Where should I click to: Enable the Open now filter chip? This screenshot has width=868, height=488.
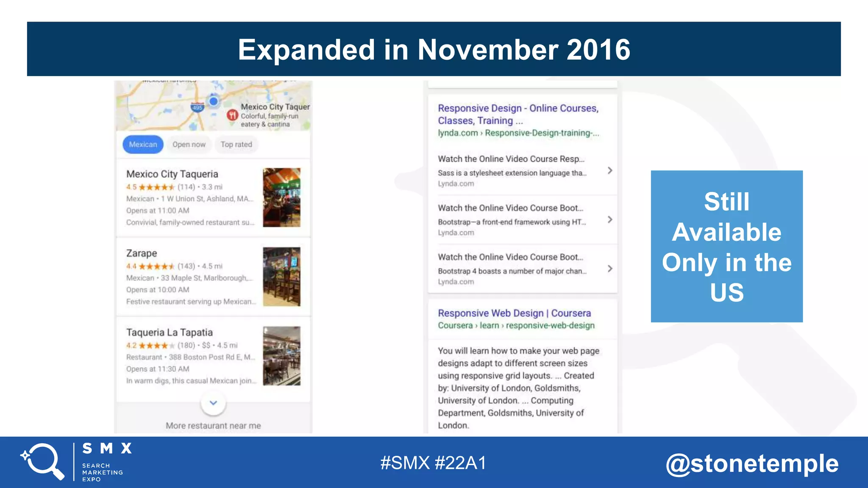point(189,144)
